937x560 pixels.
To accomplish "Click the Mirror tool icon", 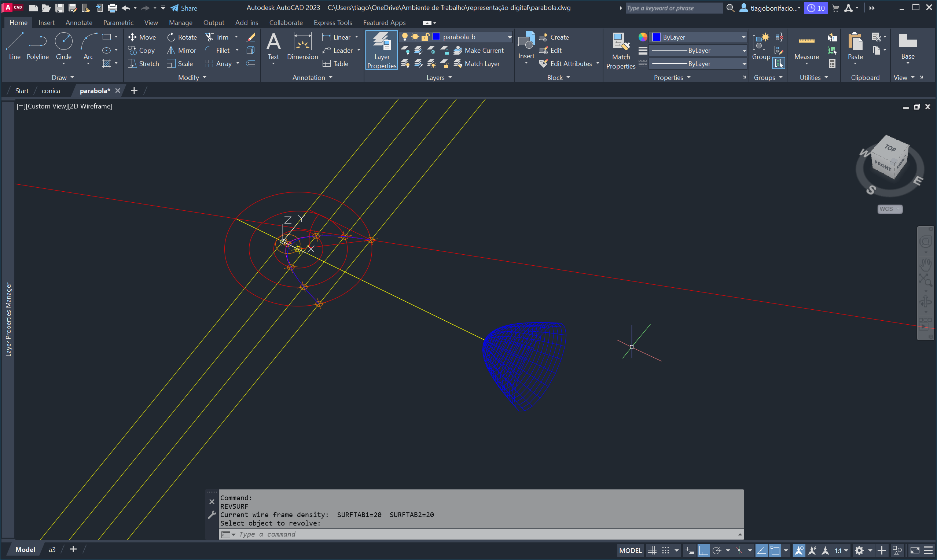I will pos(171,51).
